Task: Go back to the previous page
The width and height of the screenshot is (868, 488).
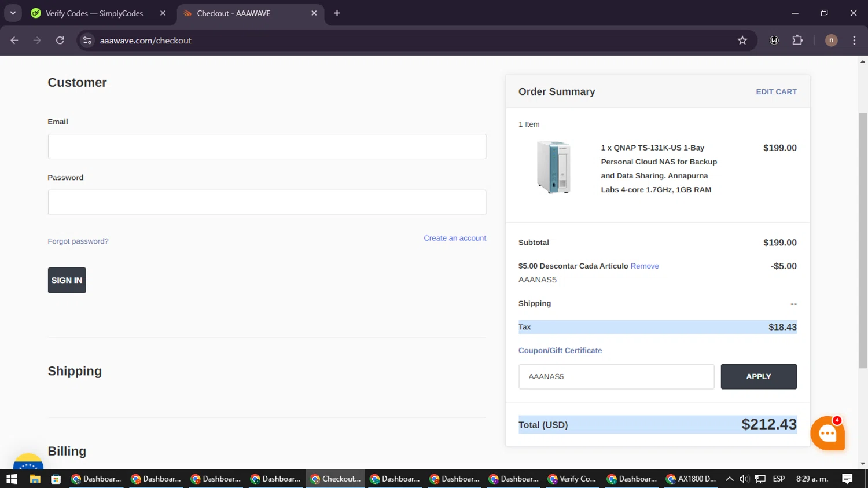Action: click(x=14, y=41)
